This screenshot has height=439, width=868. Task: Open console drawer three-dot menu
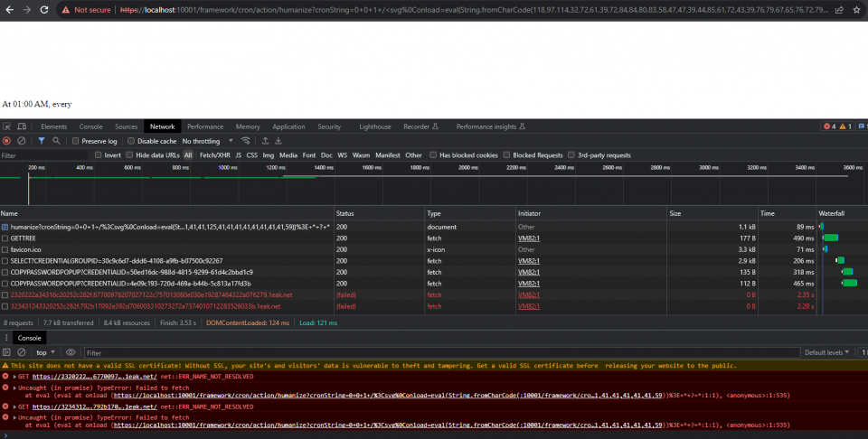click(6, 338)
